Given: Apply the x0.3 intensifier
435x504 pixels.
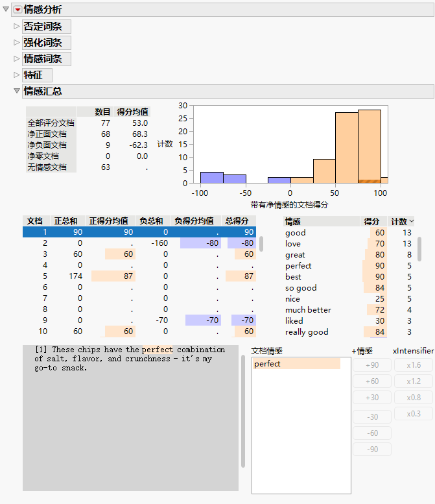Looking at the screenshot, I should [x=414, y=414].
